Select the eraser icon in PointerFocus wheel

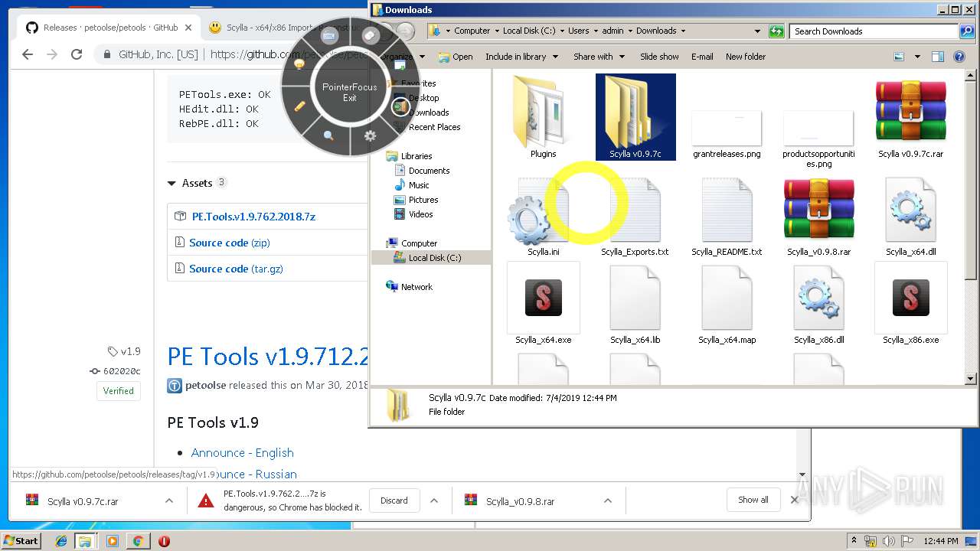(x=370, y=36)
